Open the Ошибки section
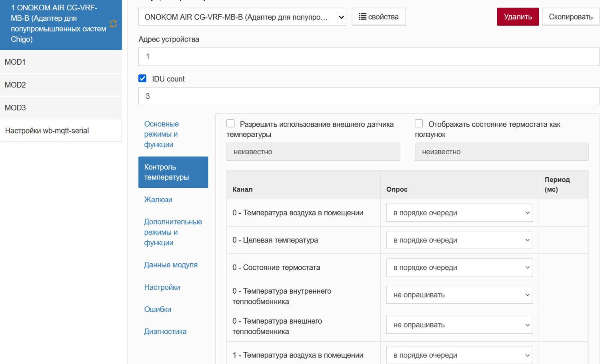600x364 pixels. 158,309
